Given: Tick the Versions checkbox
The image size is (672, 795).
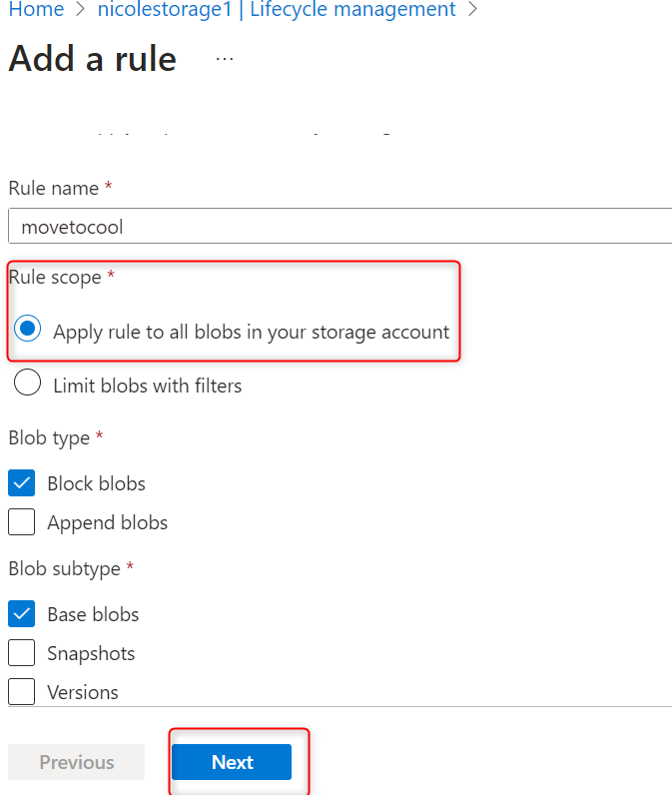Looking at the screenshot, I should pyautogui.click(x=22, y=691).
